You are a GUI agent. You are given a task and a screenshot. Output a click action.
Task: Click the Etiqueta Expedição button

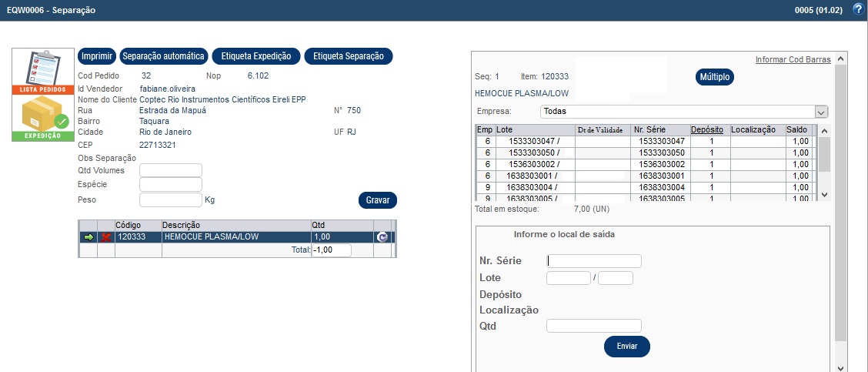tap(255, 56)
